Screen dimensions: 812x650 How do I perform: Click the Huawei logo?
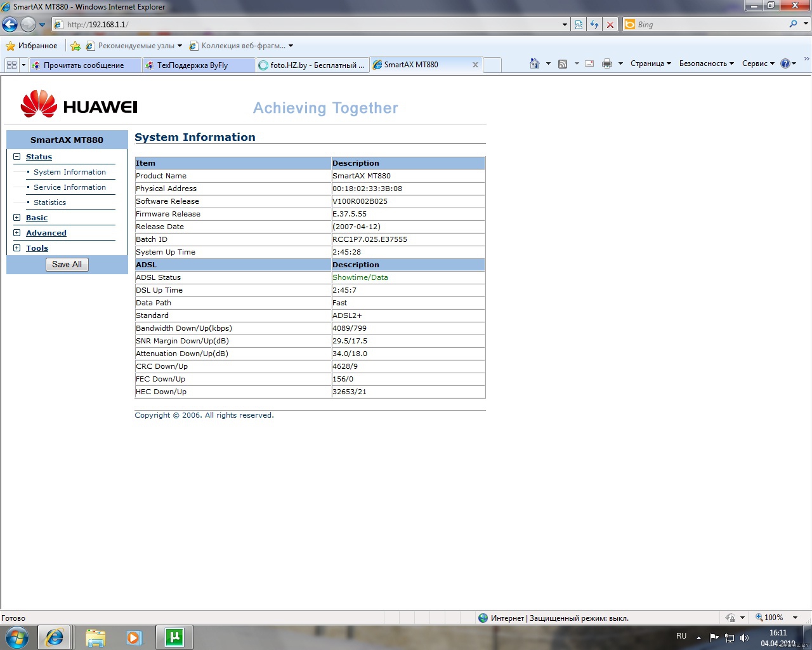[x=79, y=104]
